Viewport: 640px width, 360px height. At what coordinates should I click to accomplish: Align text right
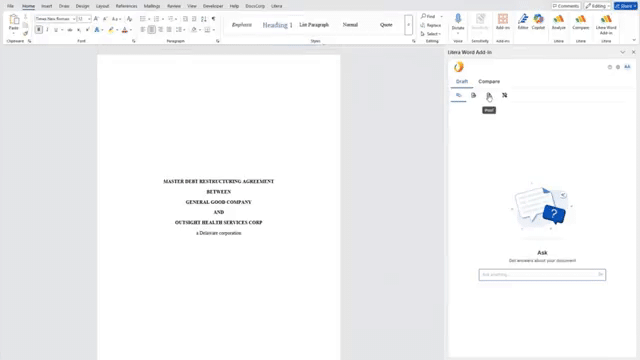pos(160,30)
